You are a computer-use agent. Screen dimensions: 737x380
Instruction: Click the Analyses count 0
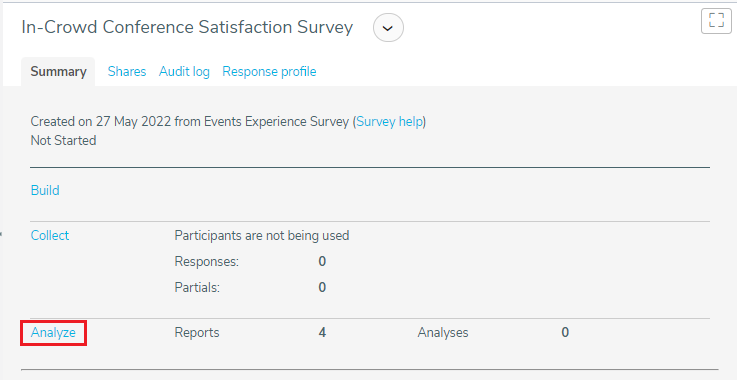(x=565, y=332)
